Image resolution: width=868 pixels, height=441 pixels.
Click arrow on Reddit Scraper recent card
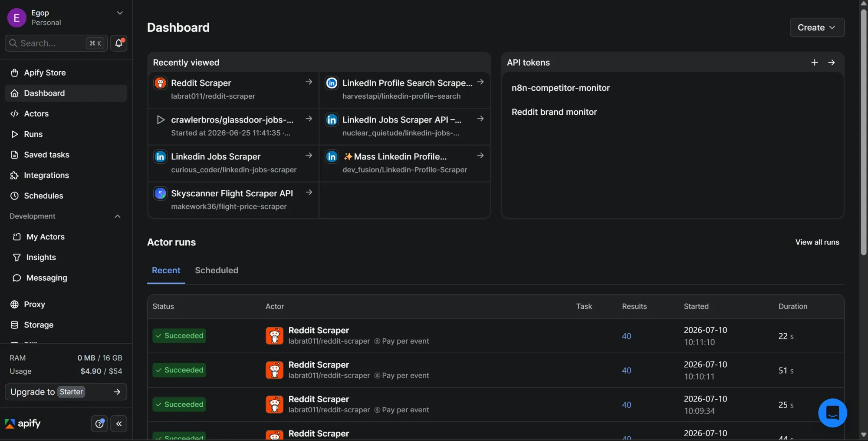point(309,82)
